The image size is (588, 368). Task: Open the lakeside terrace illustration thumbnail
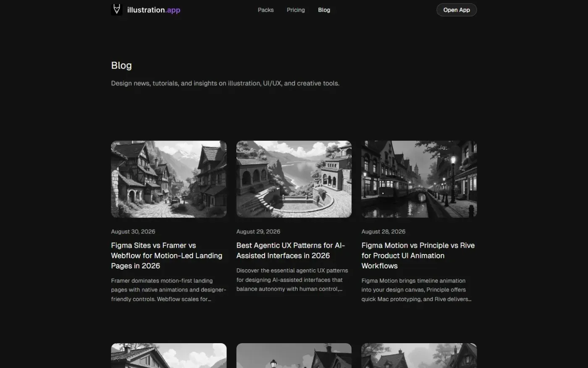[x=294, y=179]
